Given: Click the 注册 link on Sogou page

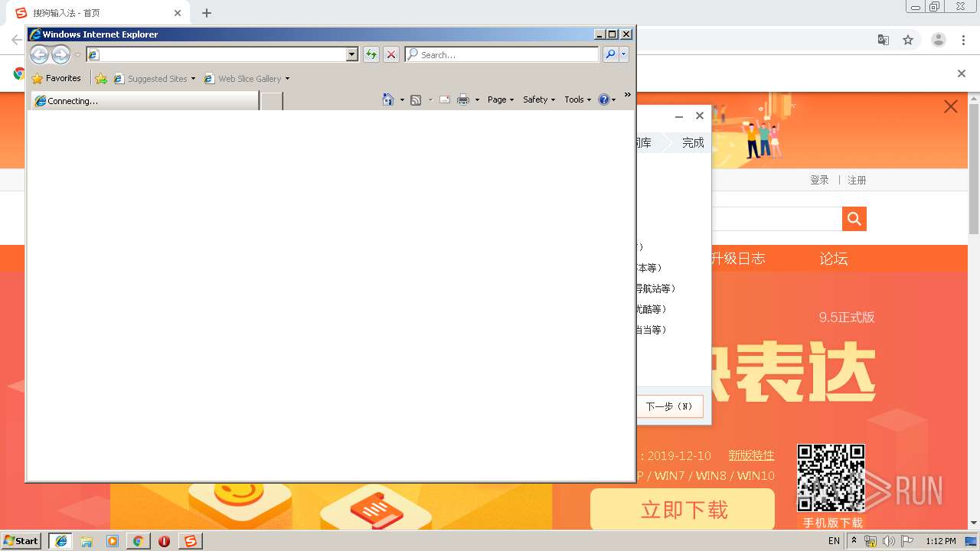Looking at the screenshot, I should pos(857,180).
